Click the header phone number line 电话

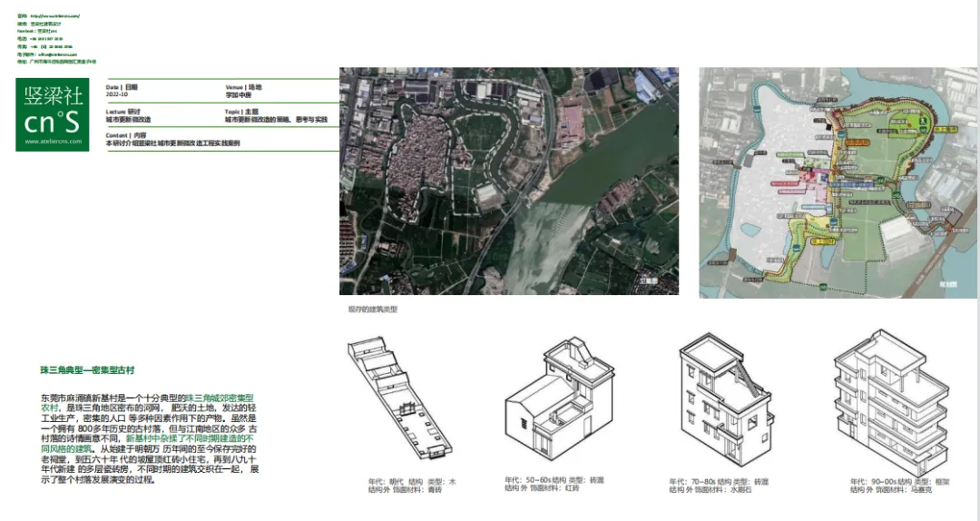(x=40, y=39)
